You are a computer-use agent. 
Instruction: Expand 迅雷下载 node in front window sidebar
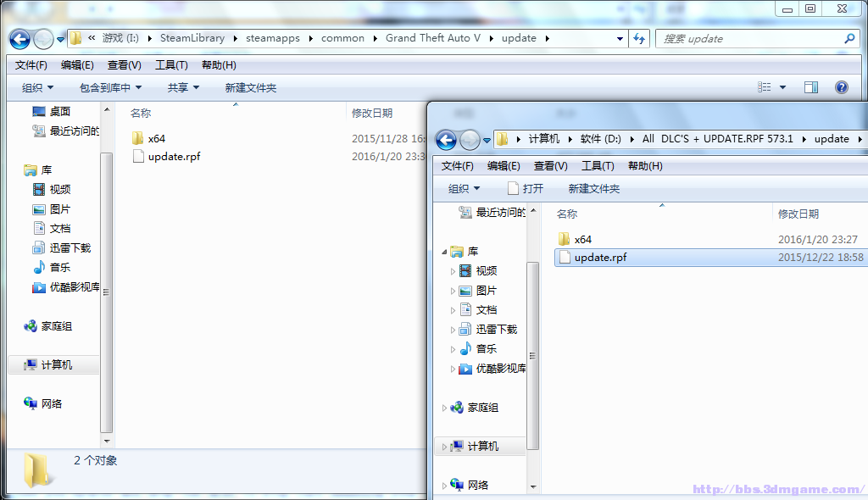coord(453,330)
